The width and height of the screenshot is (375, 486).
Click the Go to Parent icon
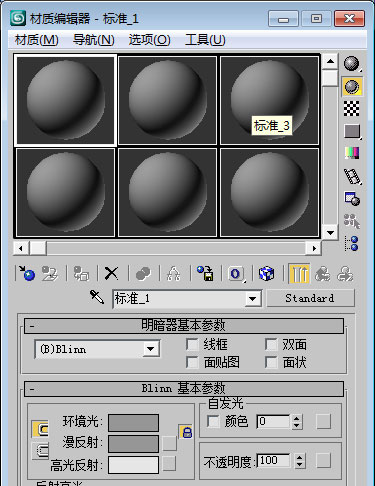click(x=323, y=274)
